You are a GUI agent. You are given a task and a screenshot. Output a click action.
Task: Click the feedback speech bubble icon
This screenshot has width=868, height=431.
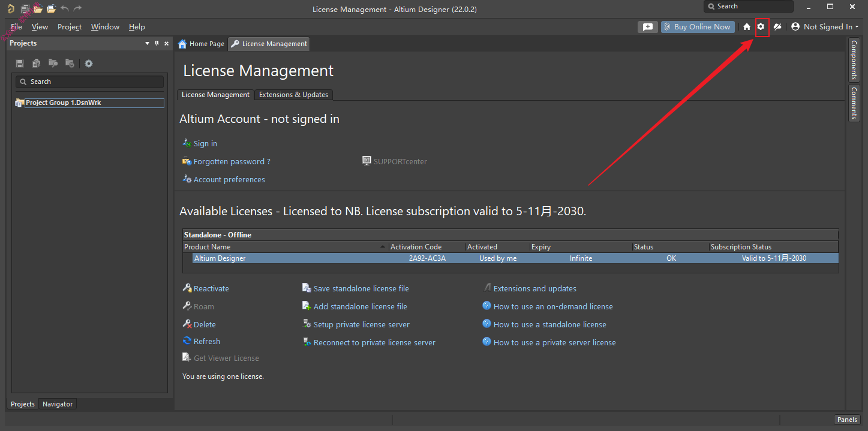(648, 27)
